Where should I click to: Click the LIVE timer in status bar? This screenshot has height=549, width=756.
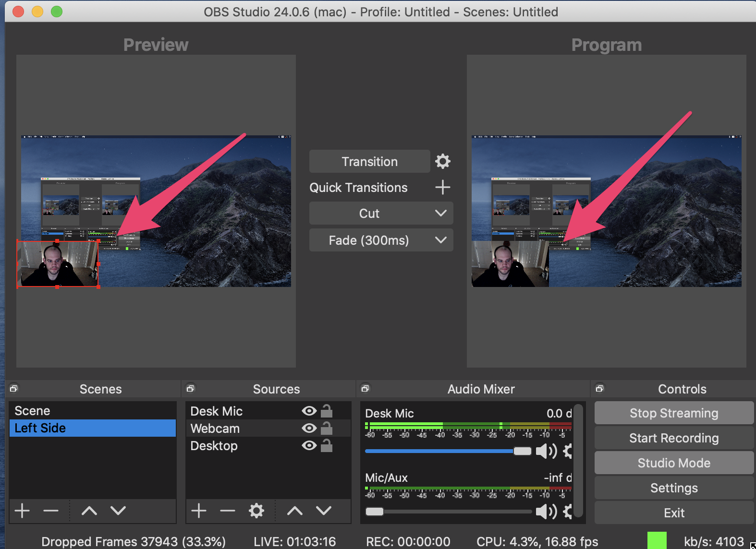click(295, 541)
